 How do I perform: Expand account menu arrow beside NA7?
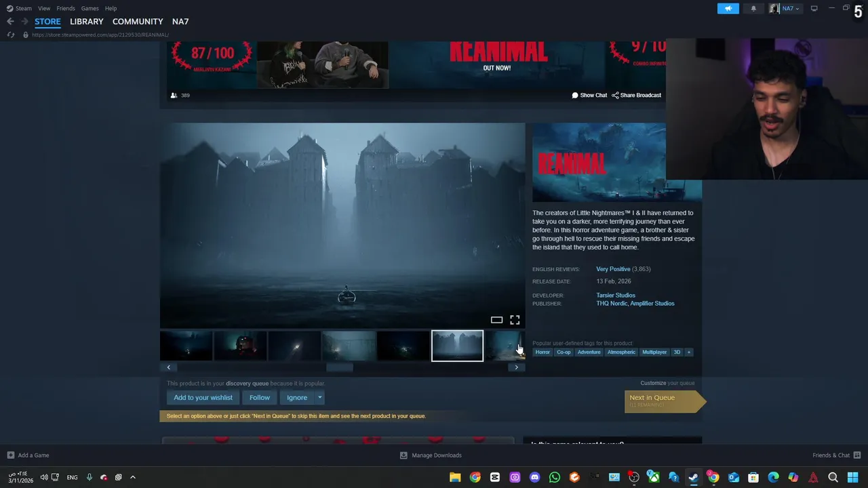797,9
